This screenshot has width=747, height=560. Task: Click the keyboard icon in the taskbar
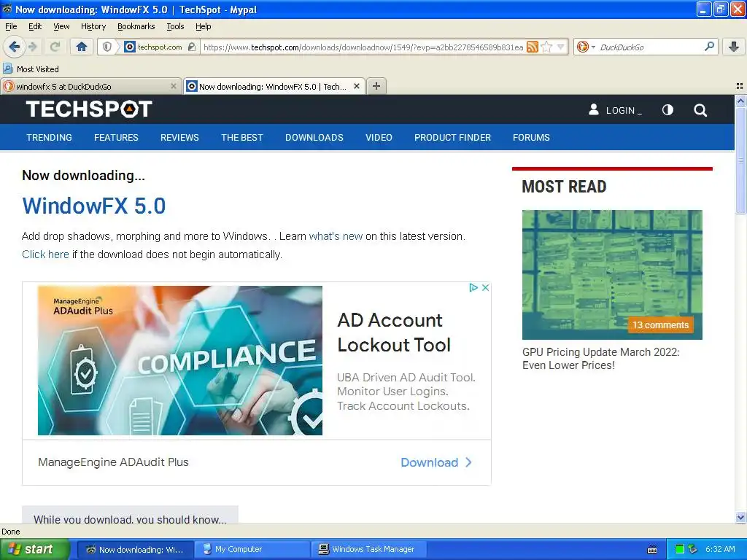[x=652, y=550]
